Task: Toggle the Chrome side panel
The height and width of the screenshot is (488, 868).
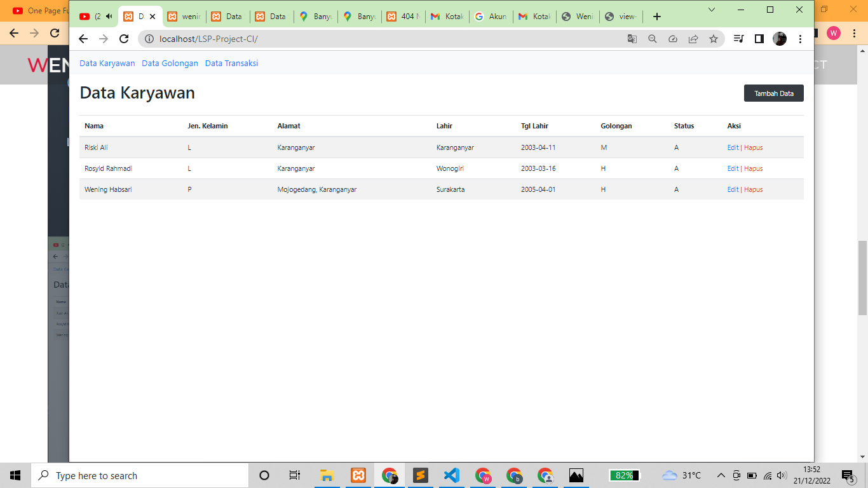Action: [759, 39]
